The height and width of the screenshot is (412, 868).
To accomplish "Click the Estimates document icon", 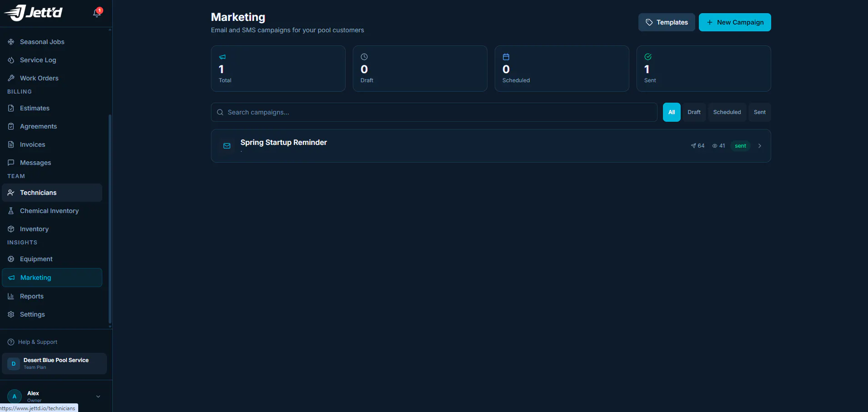I will (x=11, y=108).
